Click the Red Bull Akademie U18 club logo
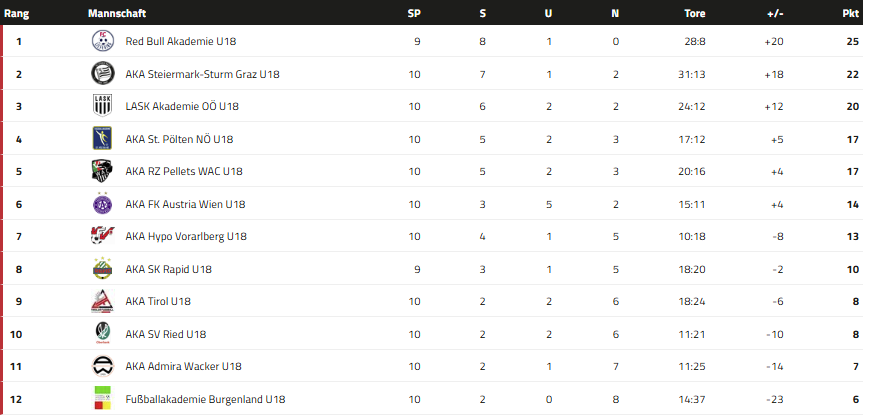This screenshot has width=875, height=416. tap(102, 41)
